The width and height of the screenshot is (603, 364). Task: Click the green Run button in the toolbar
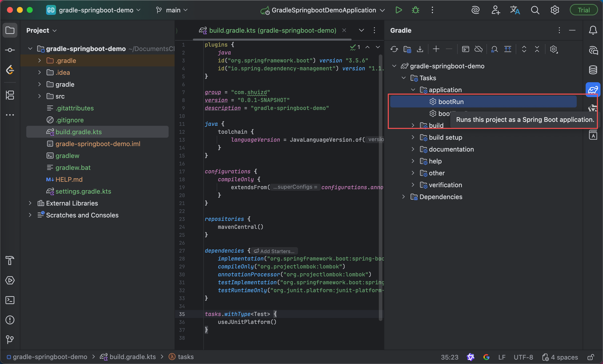[x=398, y=10]
